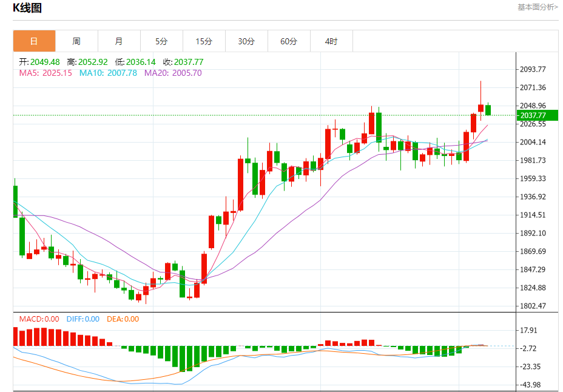Click the green 2037.77 current price tag
The image size is (563, 392).
537,115
